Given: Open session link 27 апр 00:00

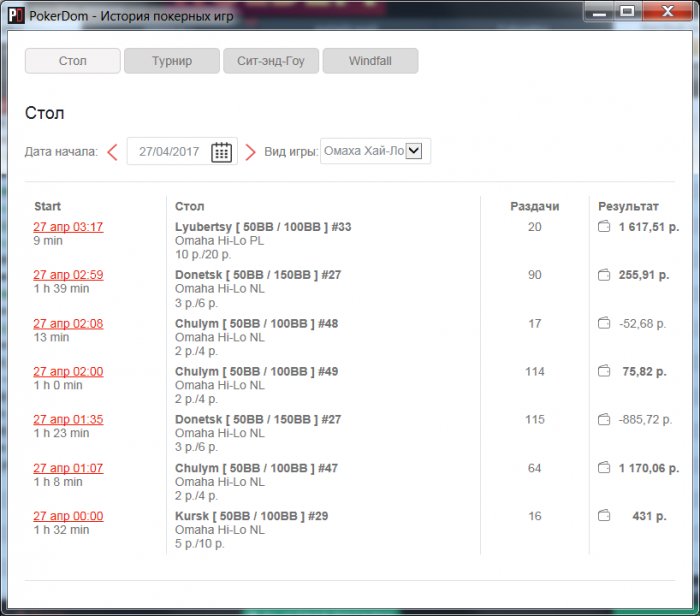Looking at the screenshot, I should (68, 516).
